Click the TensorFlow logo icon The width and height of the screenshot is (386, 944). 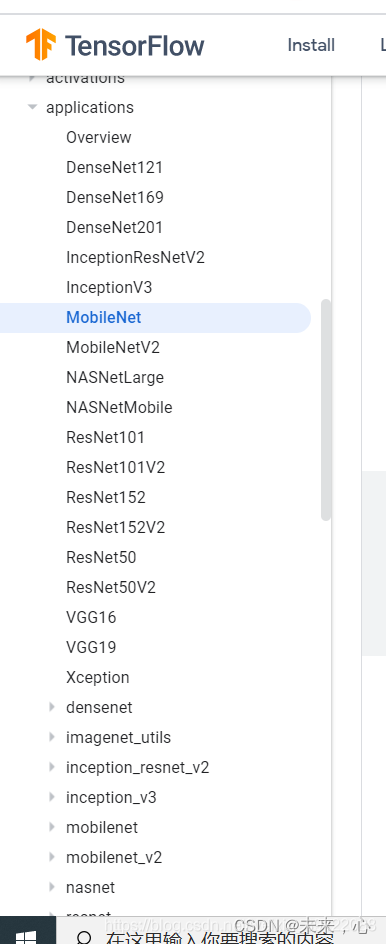[x=41, y=45]
